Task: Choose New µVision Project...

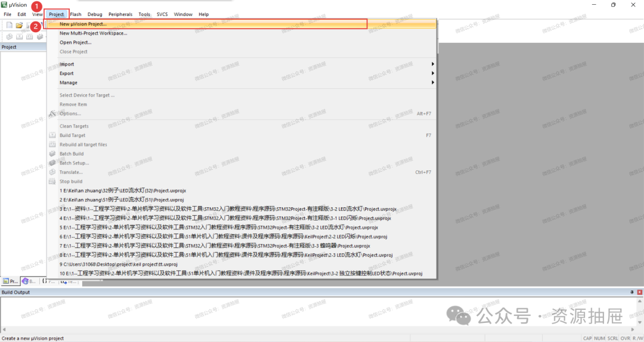Action: tap(242, 24)
